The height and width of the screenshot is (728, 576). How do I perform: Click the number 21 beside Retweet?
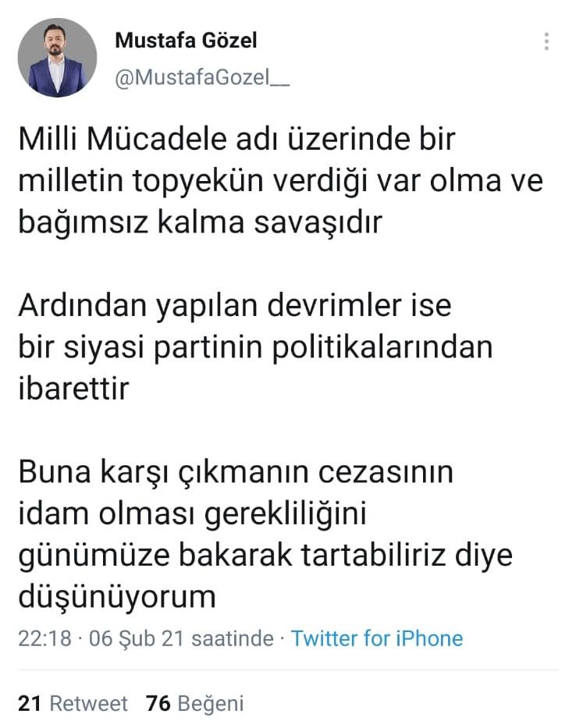(29, 703)
